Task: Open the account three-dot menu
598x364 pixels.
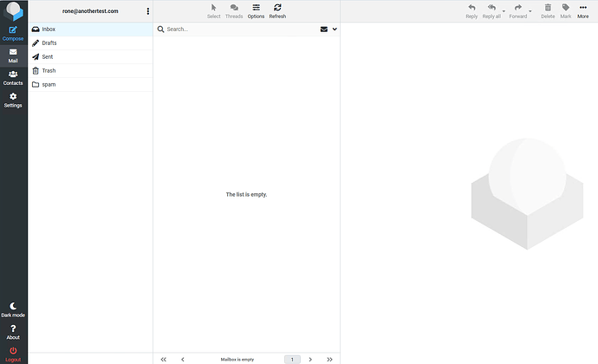Action: (147, 11)
